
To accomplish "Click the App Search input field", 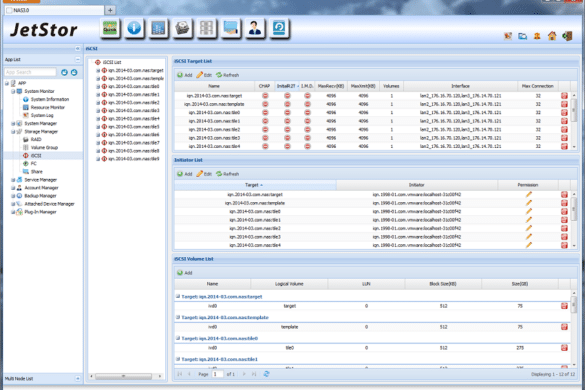I will (x=30, y=72).
